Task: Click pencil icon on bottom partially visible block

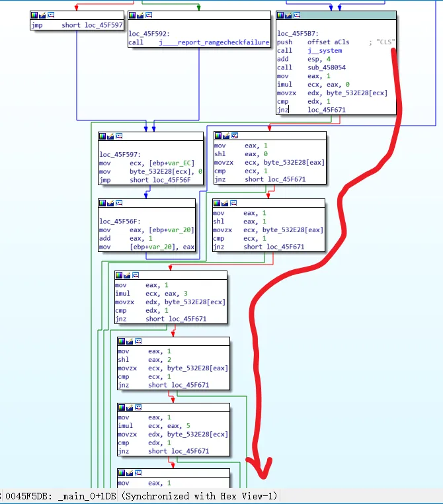Action: pyautogui.click(x=130, y=473)
